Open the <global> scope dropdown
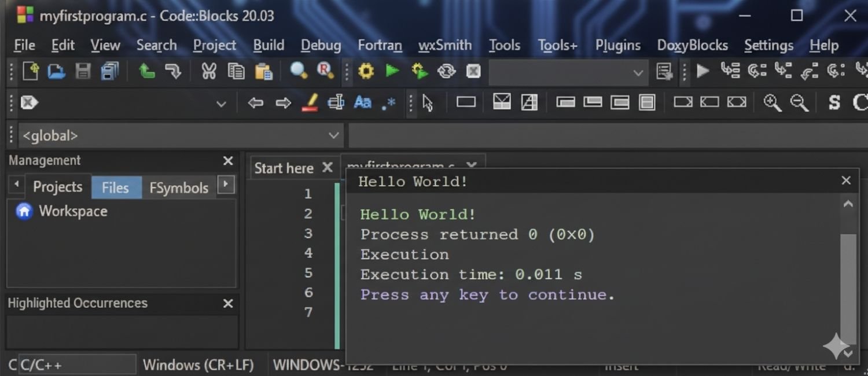The width and height of the screenshot is (868, 376). click(334, 136)
